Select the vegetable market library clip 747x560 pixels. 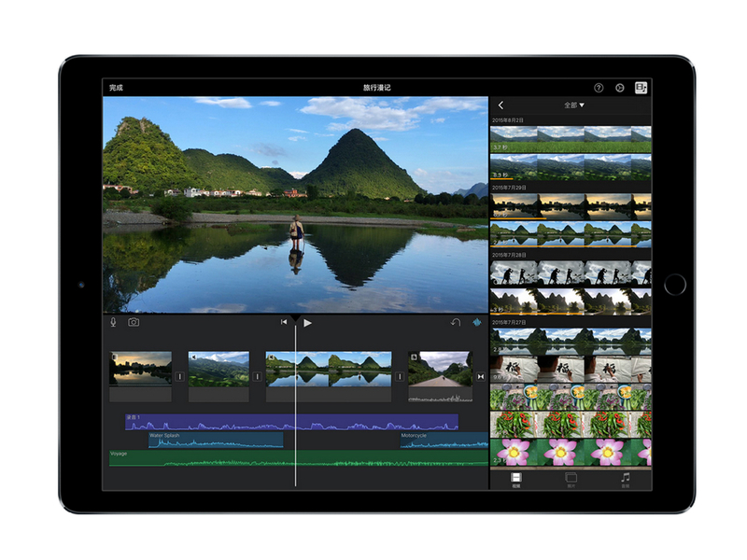tap(571, 397)
